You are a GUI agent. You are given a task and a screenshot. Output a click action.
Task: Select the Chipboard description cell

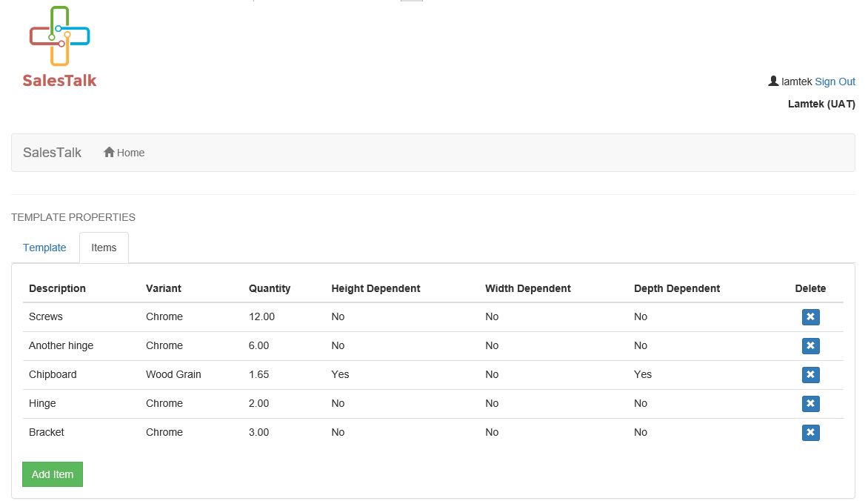pos(53,374)
